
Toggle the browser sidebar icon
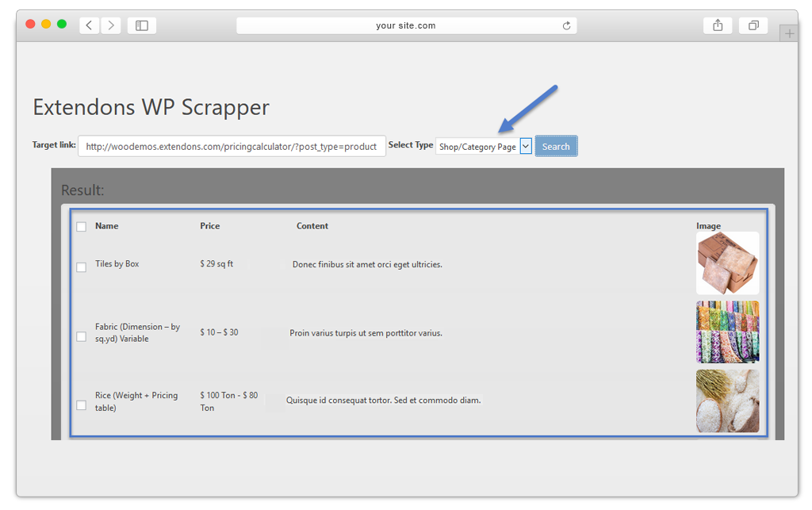click(142, 25)
